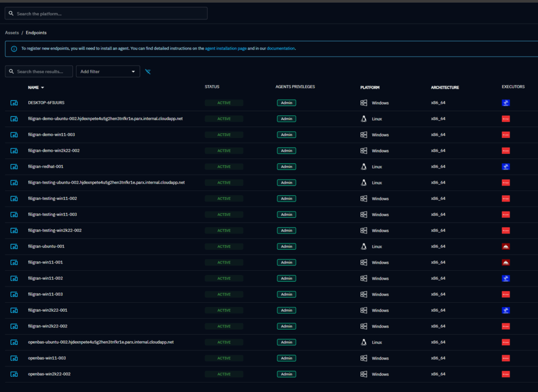Open the documentation link
The image size is (538, 392).
click(281, 49)
